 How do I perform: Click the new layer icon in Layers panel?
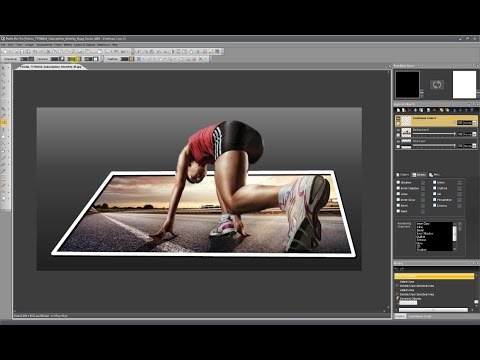click(398, 110)
